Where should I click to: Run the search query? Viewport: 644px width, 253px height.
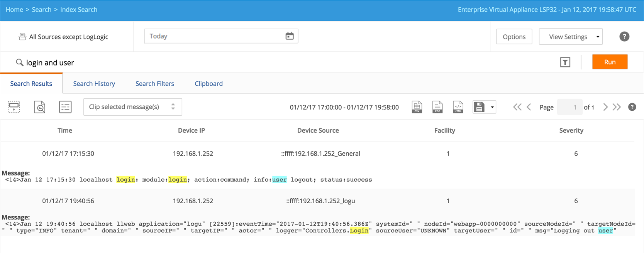click(610, 62)
